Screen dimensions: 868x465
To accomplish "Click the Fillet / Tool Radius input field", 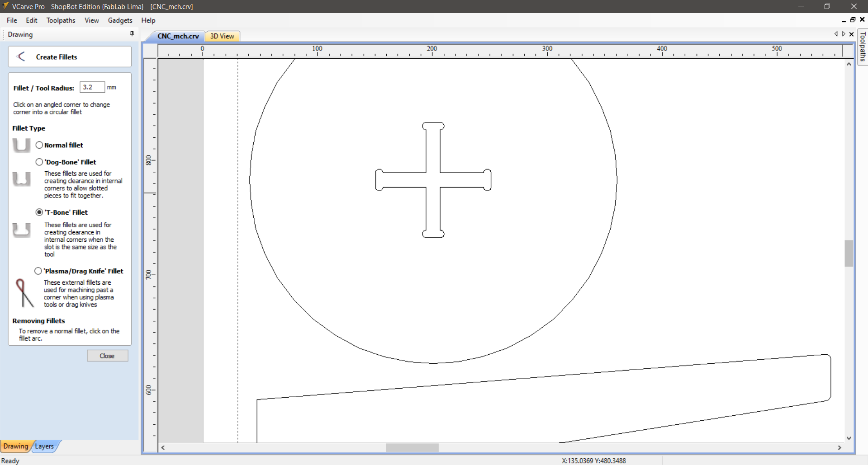I will pos(92,87).
